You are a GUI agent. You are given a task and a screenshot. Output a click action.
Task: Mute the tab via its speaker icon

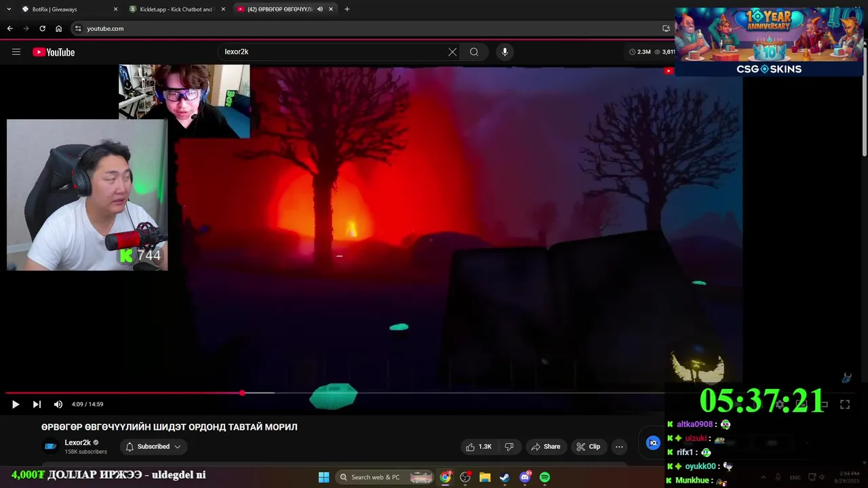click(x=319, y=9)
